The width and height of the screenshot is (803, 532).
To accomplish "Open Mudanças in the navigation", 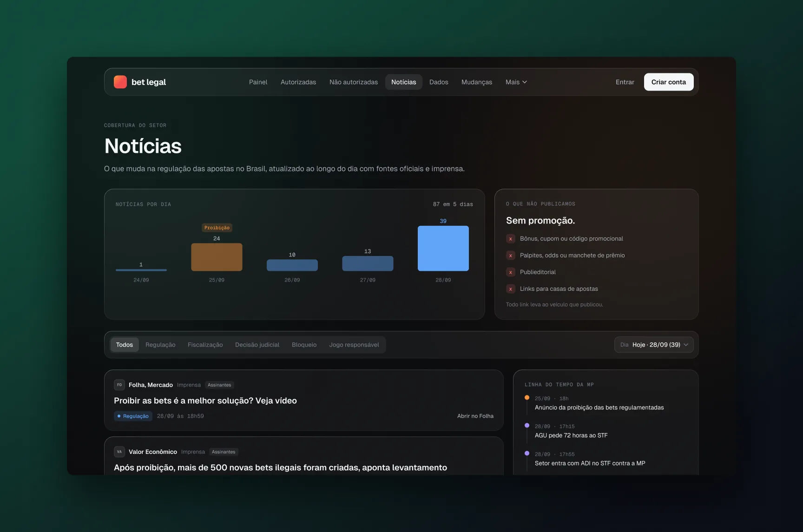I will pyautogui.click(x=477, y=82).
